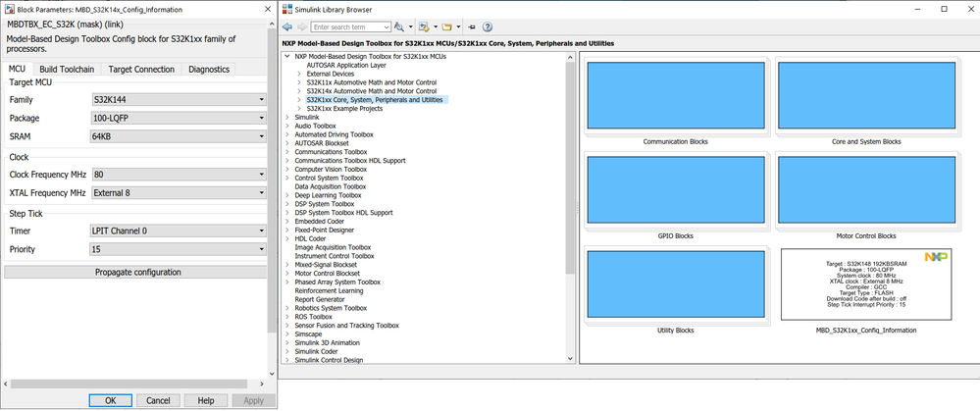Open Communication Blocks library thumbnail

(x=676, y=94)
